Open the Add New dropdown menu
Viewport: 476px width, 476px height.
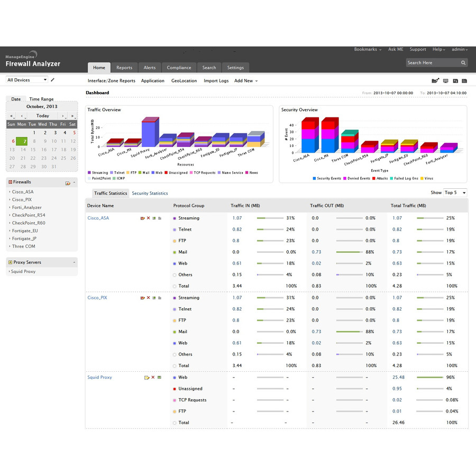[246, 81]
